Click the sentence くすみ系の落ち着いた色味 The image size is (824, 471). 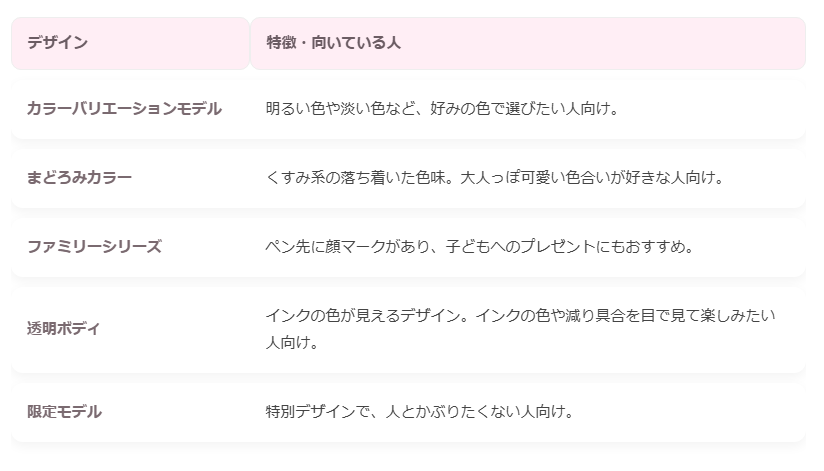pyautogui.click(x=356, y=178)
